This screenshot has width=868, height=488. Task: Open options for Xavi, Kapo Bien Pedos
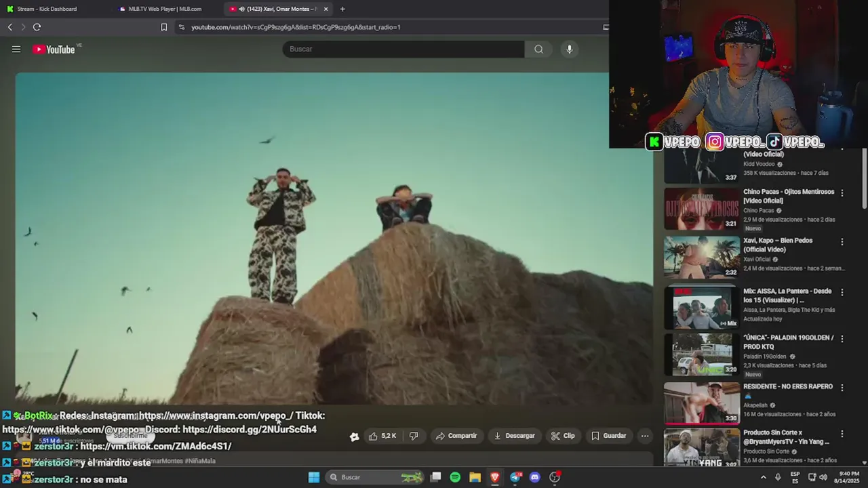pos(842,241)
